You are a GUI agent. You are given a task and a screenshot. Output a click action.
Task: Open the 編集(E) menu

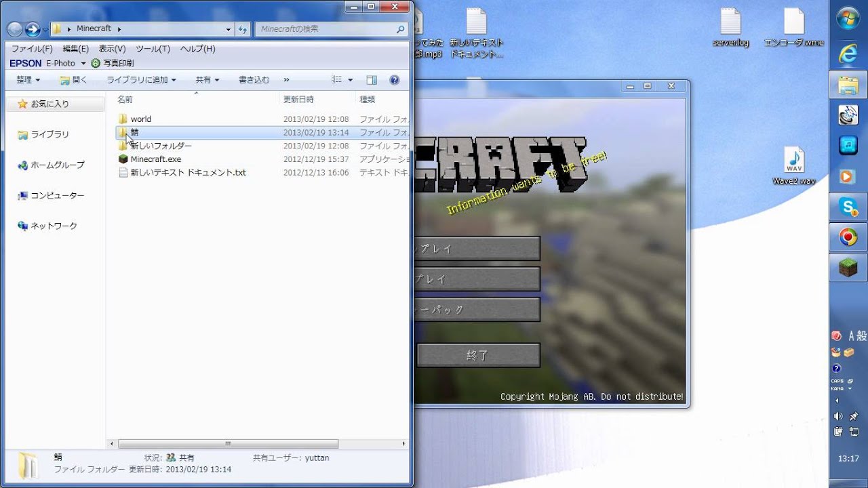76,49
